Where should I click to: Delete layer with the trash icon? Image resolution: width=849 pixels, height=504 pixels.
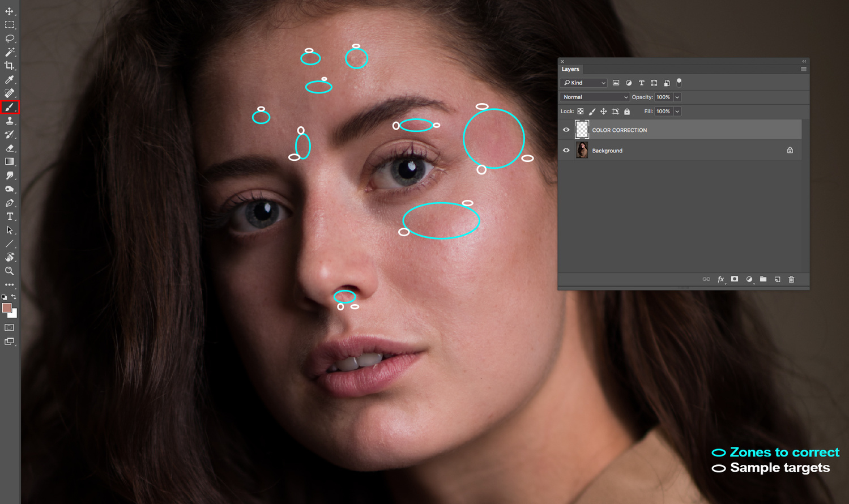coord(791,279)
